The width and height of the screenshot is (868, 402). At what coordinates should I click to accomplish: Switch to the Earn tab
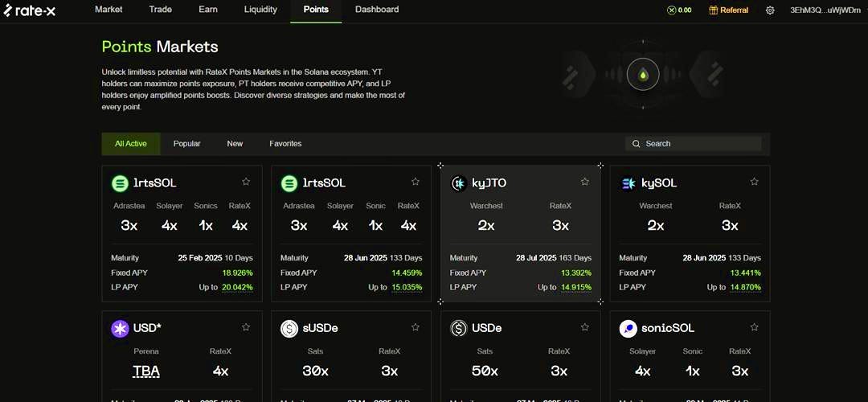(208, 10)
